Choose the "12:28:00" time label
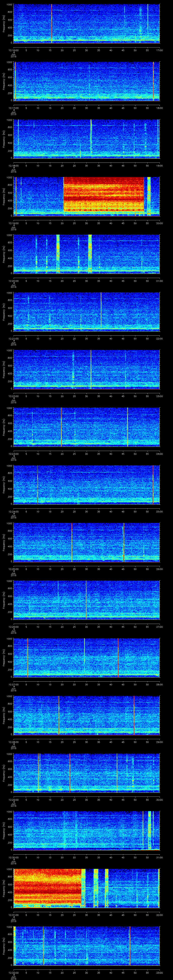The width and height of the screenshot is (173, 980). tap(13, 742)
